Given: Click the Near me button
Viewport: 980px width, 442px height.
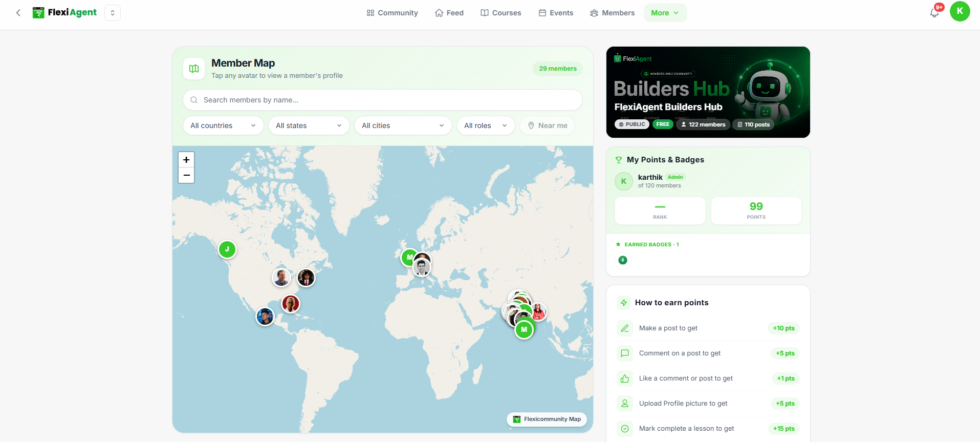Looking at the screenshot, I should [x=548, y=125].
